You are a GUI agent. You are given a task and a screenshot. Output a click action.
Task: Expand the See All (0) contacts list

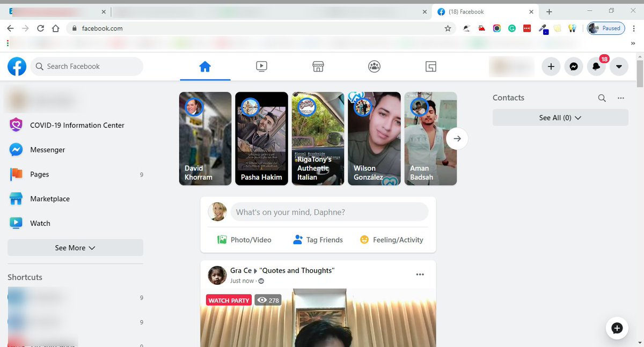[560, 117]
